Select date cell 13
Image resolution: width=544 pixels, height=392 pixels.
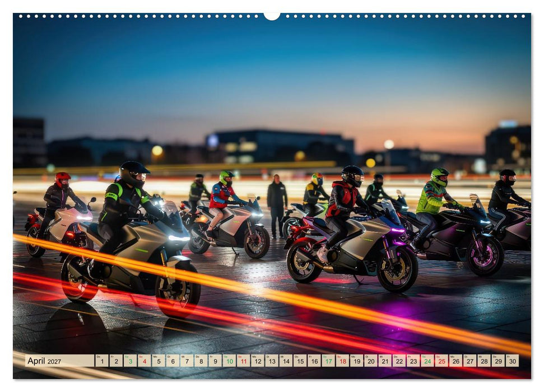tap(272, 361)
